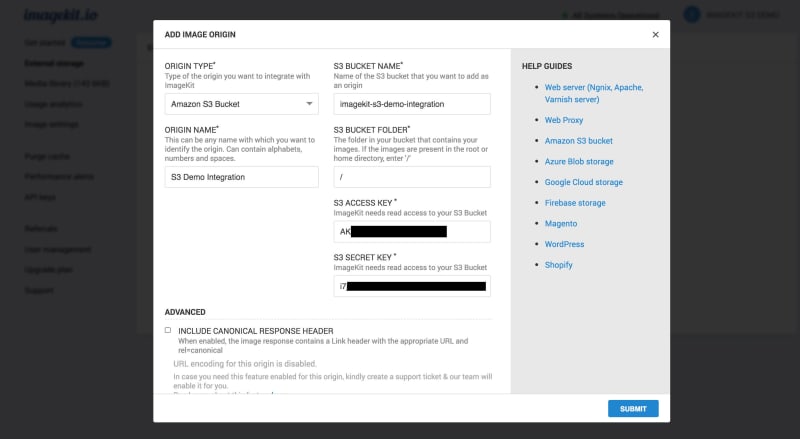
Task: Select Upgrade plan in background sidebar
Action: coord(48,270)
